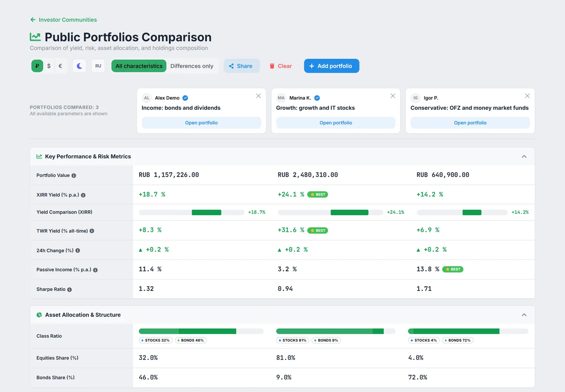Switch currency to euro
Viewport: 565px width, 392px height.
[60, 66]
